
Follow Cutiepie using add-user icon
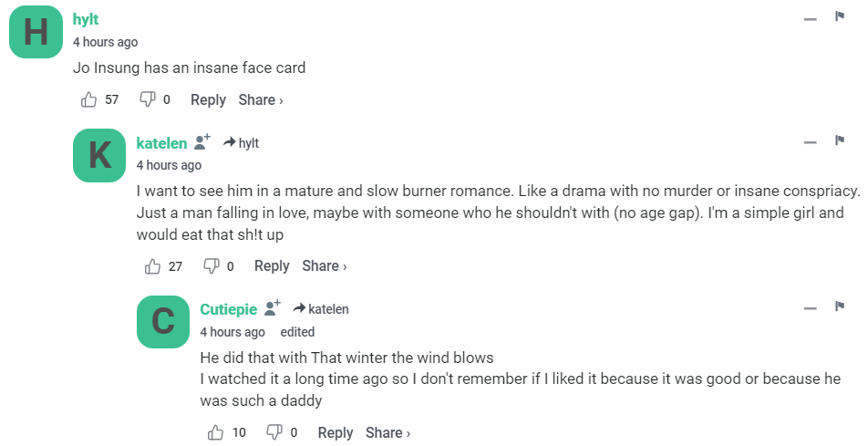point(273,308)
